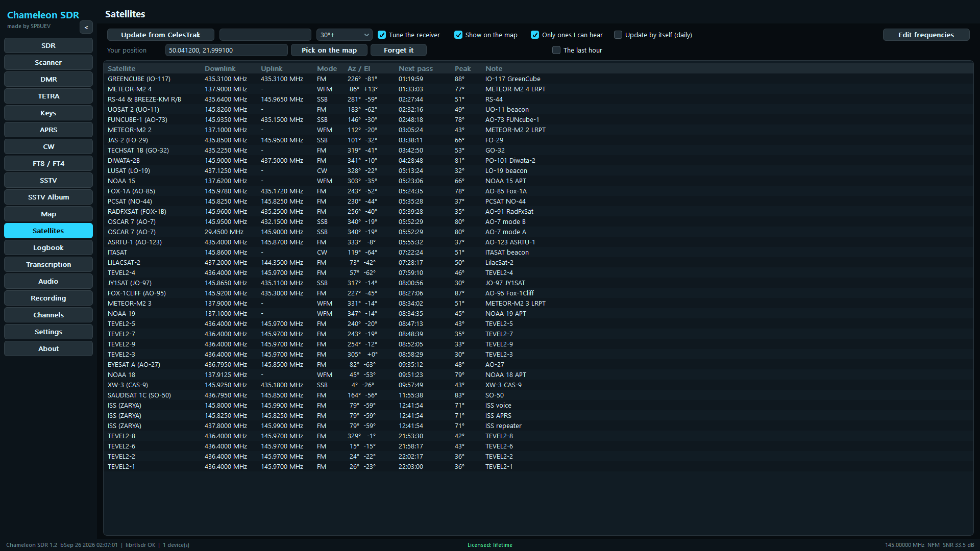This screenshot has width=980, height=551.
Task: Select the GREENCUBE (IO-117) row
Action: [x=538, y=79]
